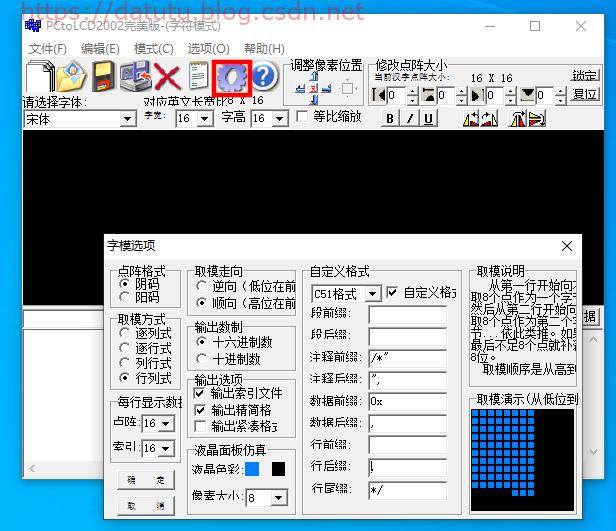Click the red X delete icon
The height and width of the screenshot is (531, 616).
tap(166, 76)
